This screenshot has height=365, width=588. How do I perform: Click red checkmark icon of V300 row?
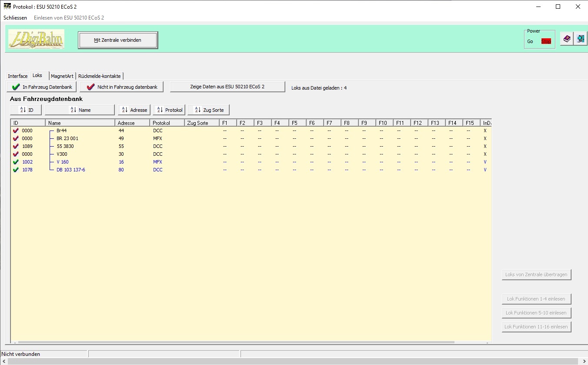16,154
